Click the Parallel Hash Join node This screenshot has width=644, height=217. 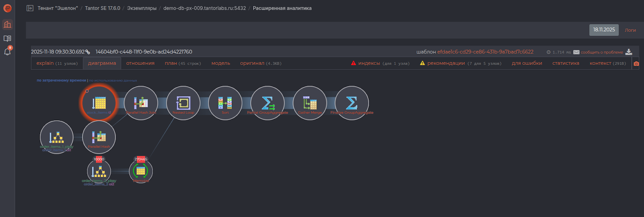coord(141,103)
